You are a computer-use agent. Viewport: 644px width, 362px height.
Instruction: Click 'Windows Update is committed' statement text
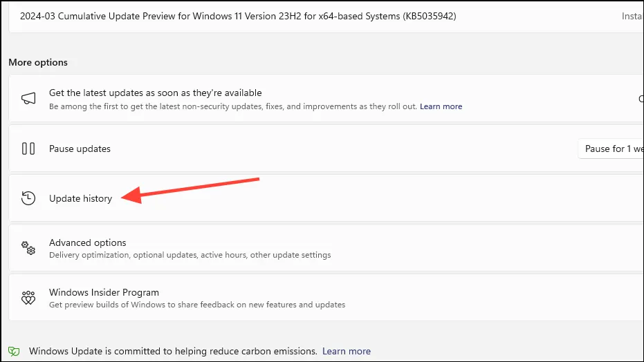173,352
